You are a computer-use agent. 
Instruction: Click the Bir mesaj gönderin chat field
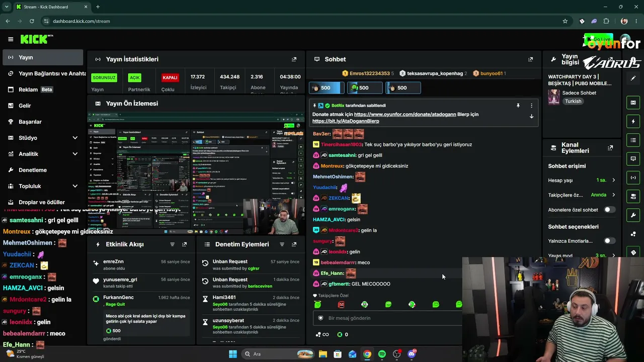(387, 318)
